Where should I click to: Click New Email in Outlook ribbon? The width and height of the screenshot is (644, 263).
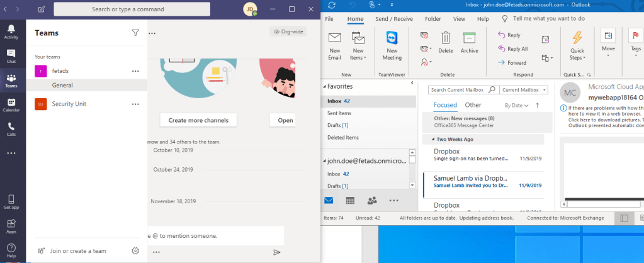point(335,46)
